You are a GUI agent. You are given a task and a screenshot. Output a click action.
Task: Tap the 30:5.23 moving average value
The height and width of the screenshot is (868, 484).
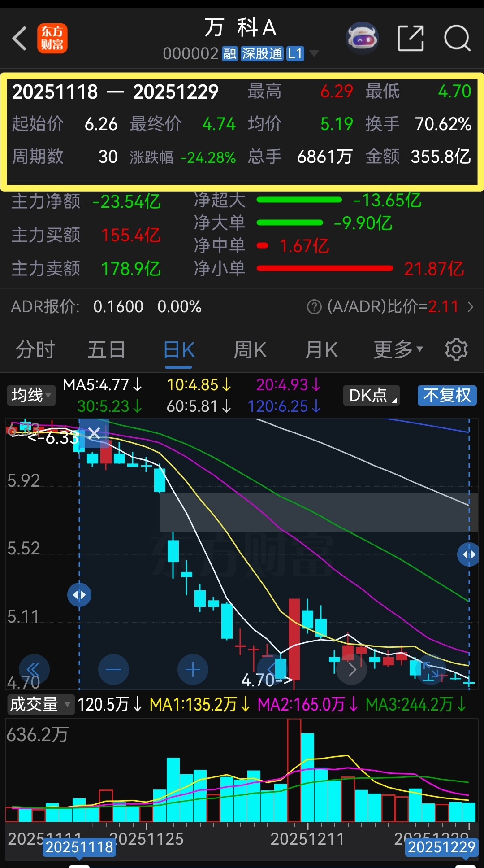tap(110, 406)
